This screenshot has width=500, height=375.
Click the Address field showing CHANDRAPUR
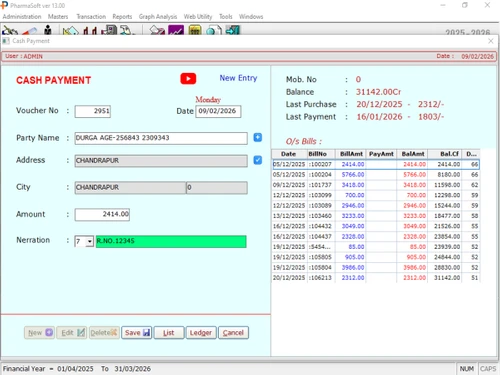161,161
